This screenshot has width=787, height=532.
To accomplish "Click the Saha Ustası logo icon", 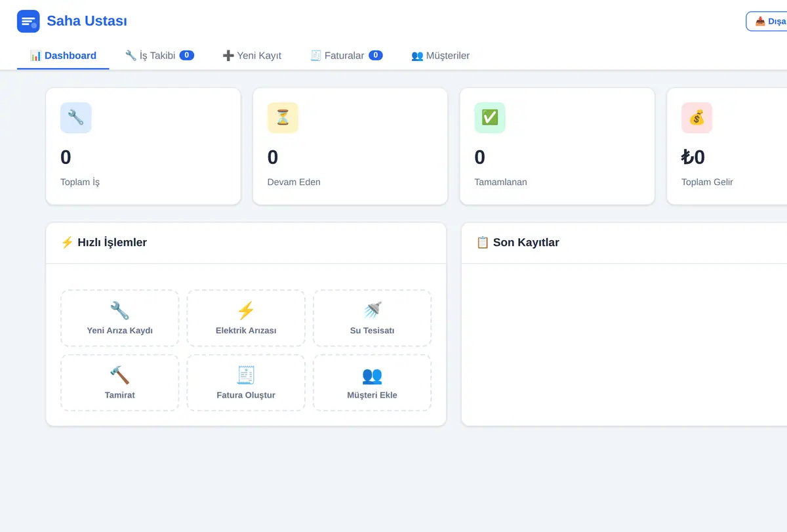I will pyautogui.click(x=28, y=21).
